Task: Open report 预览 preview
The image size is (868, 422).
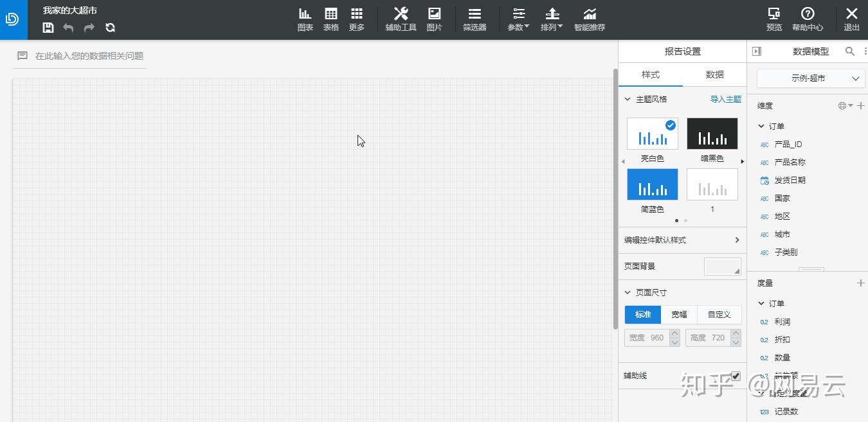Action: point(774,19)
